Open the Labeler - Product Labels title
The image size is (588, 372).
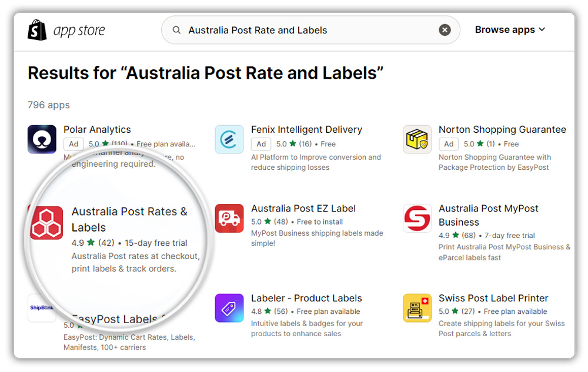(x=306, y=298)
